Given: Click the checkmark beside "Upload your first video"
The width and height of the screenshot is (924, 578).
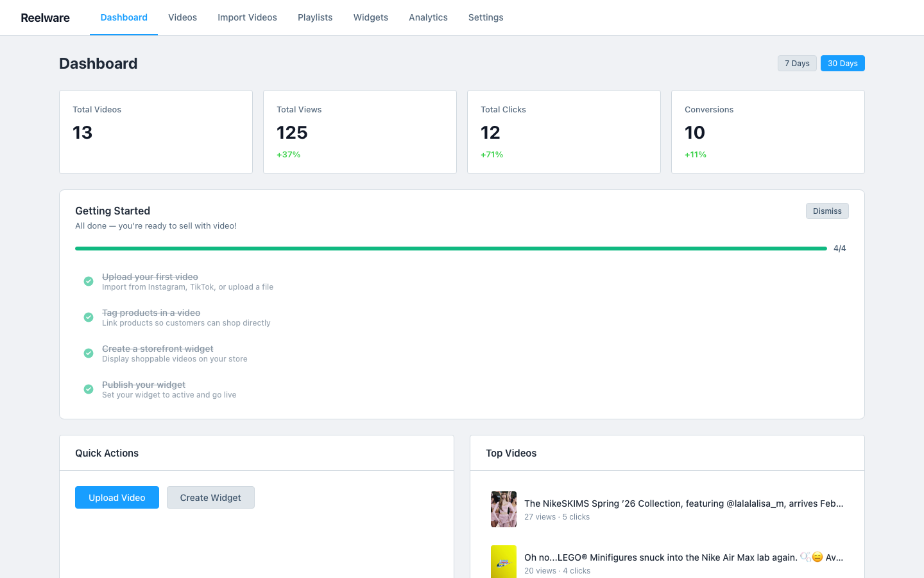Looking at the screenshot, I should [89, 281].
